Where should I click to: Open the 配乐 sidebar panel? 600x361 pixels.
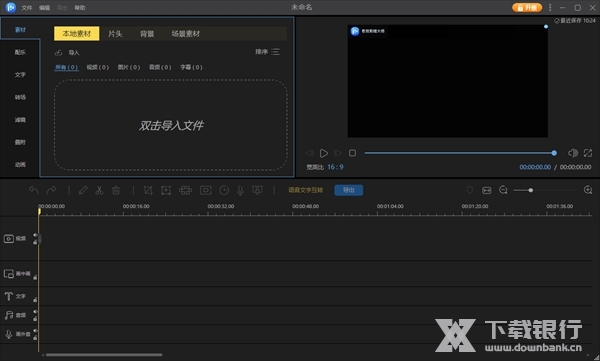click(20, 52)
